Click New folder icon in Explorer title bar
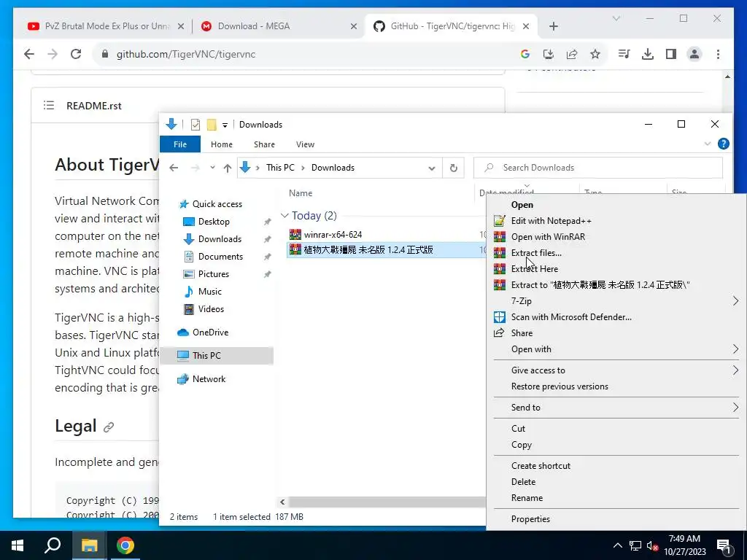 pyautogui.click(x=212, y=125)
